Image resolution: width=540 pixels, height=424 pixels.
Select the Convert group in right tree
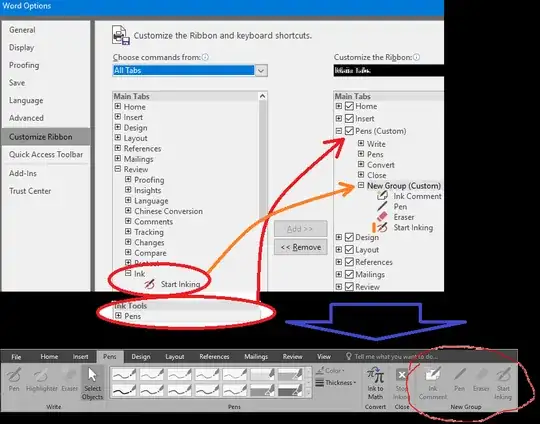pos(381,165)
